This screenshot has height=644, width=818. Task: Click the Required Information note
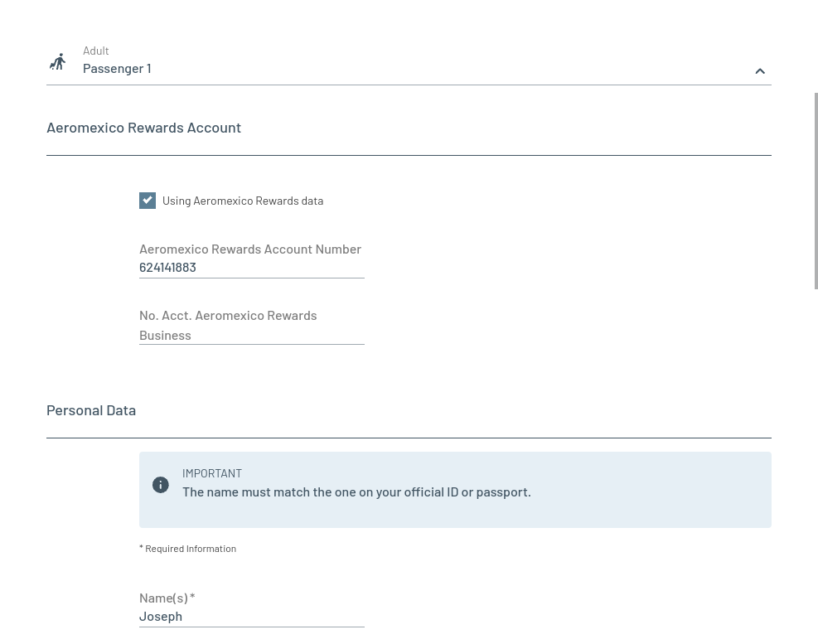[188, 549]
